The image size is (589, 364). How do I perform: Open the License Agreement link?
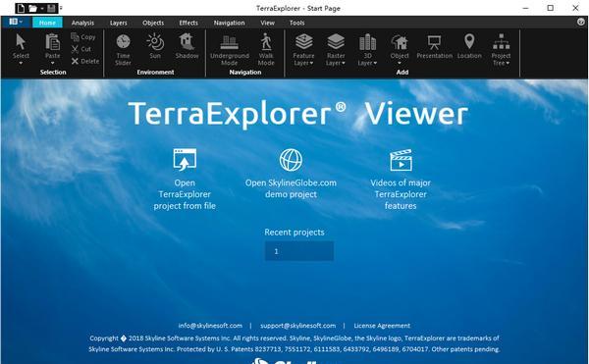pyautogui.click(x=382, y=326)
